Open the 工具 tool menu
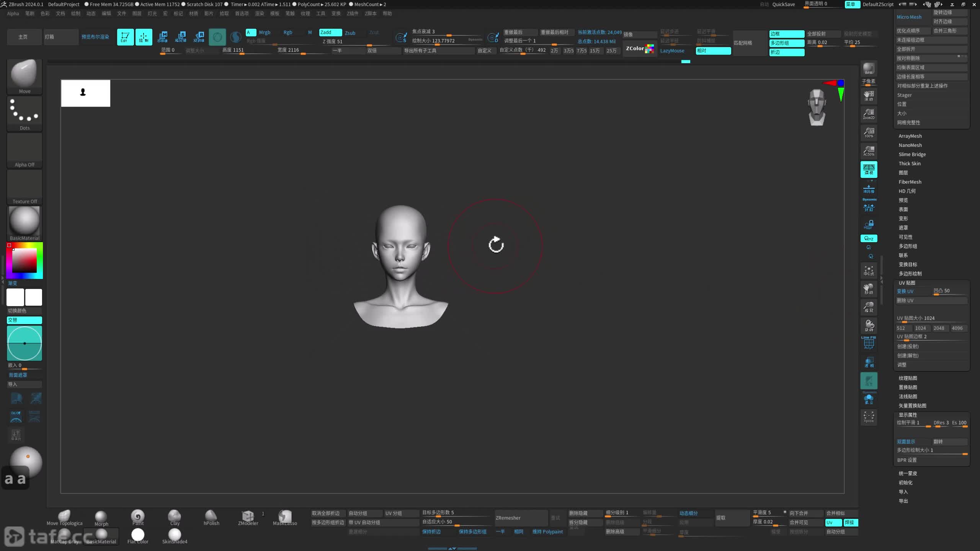Image resolution: width=980 pixels, height=551 pixels. (321, 13)
